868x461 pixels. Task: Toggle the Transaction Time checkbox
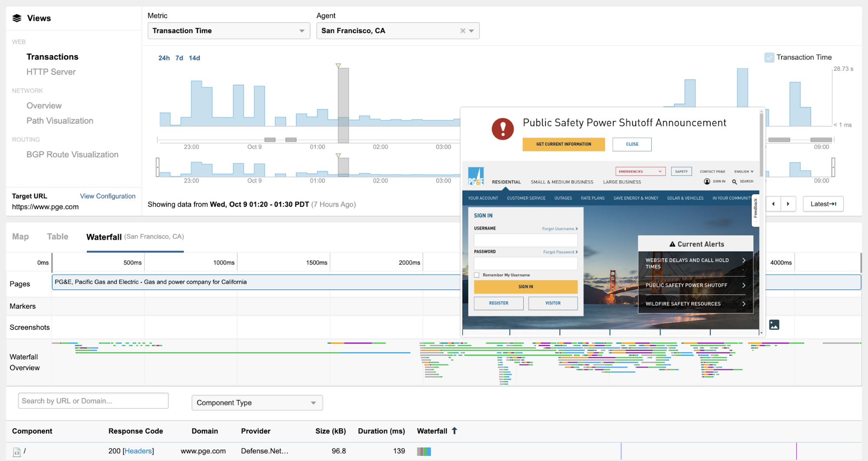tap(769, 57)
